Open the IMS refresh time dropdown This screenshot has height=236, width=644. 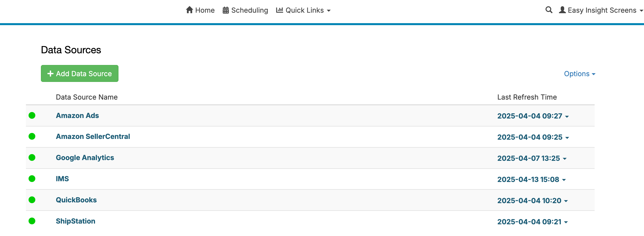(531, 180)
